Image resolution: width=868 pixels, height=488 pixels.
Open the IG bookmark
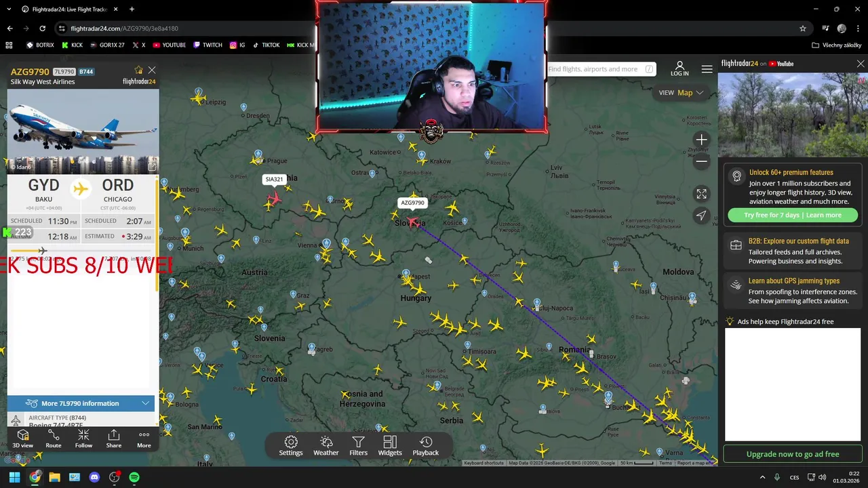[237, 45]
